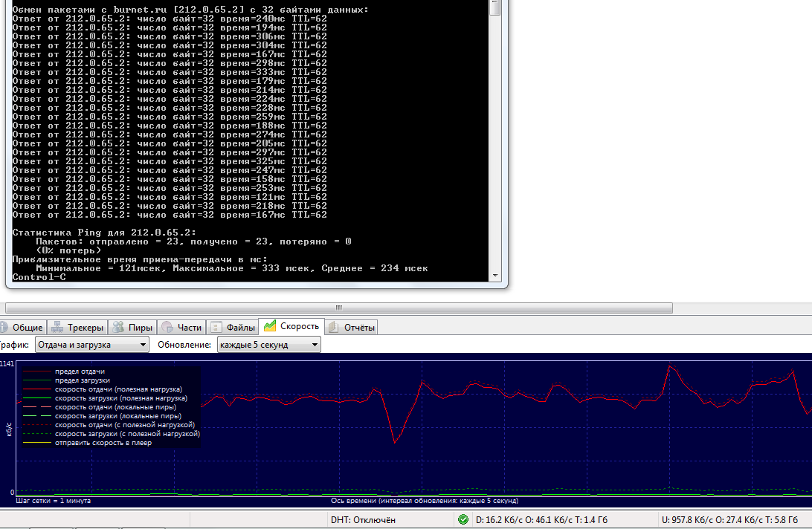Switch to the Пиры tab label
The width and height of the screenshot is (812, 529).
click(141, 327)
